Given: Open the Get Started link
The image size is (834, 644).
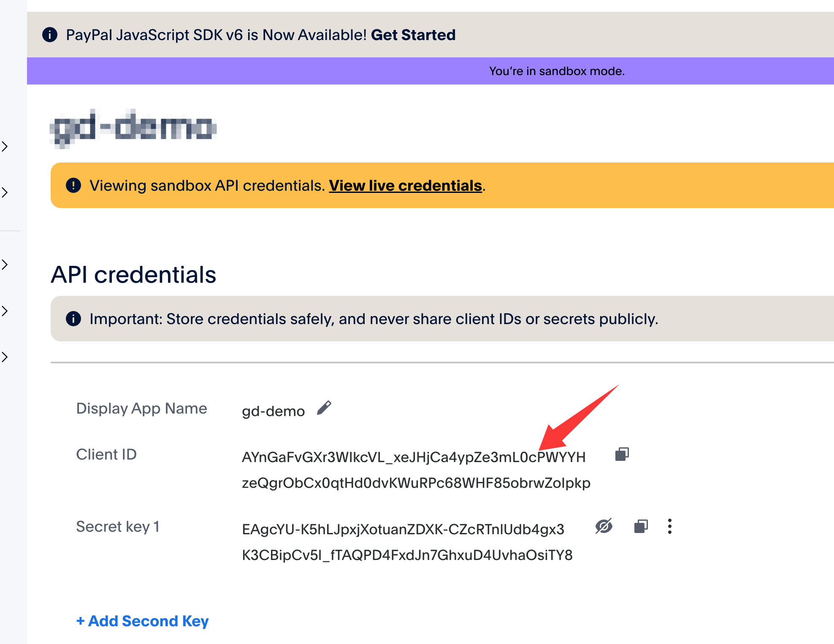Looking at the screenshot, I should (413, 35).
